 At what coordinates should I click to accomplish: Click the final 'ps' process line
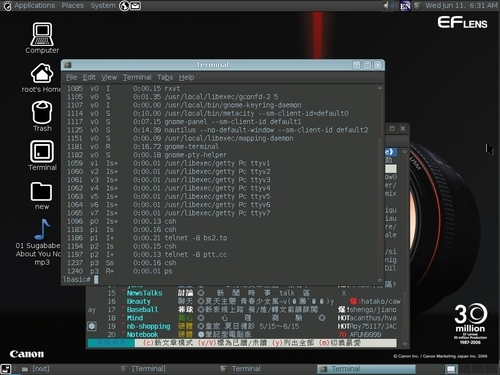coord(120,271)
